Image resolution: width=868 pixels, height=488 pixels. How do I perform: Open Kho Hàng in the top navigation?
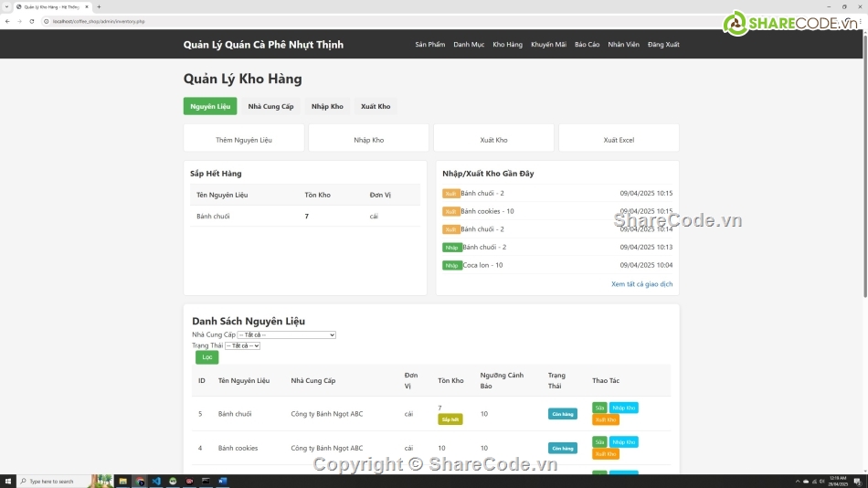click(x=508, y=44)
